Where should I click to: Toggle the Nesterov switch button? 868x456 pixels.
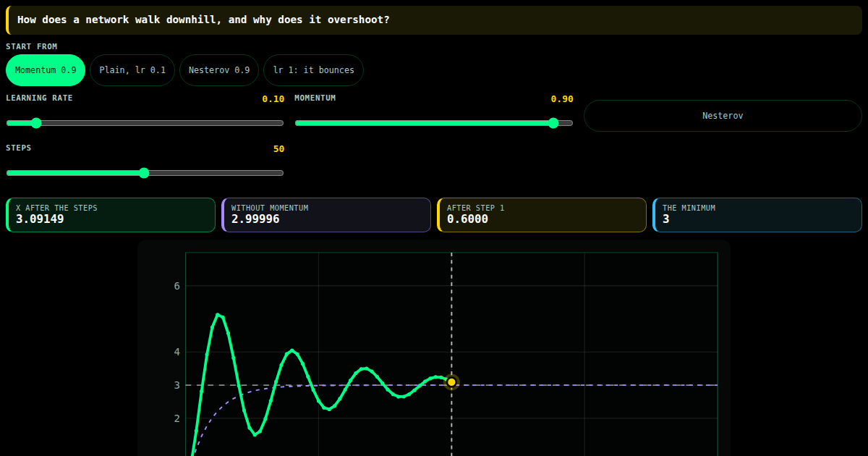pyautogui.click(x=723, y=116)
